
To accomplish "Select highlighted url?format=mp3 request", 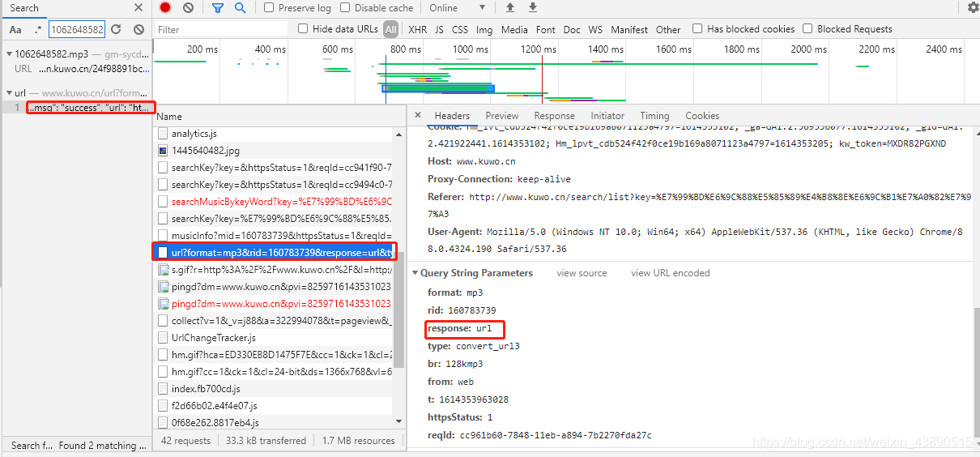I will [274, 252].
